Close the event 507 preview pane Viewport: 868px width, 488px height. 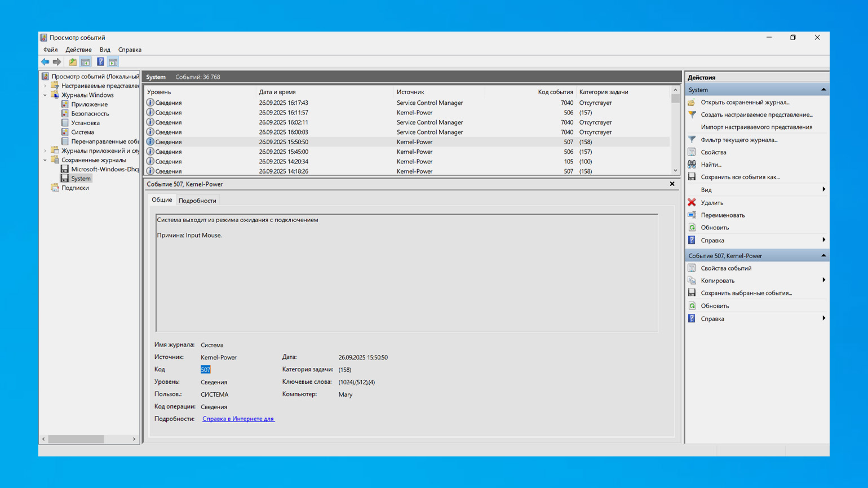coord(672,184)
